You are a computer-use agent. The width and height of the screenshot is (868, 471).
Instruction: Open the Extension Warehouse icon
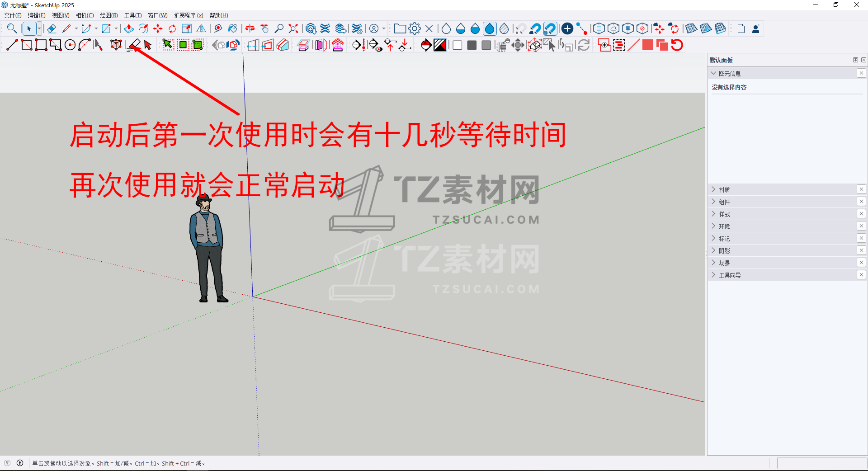(x=325, y=29)
